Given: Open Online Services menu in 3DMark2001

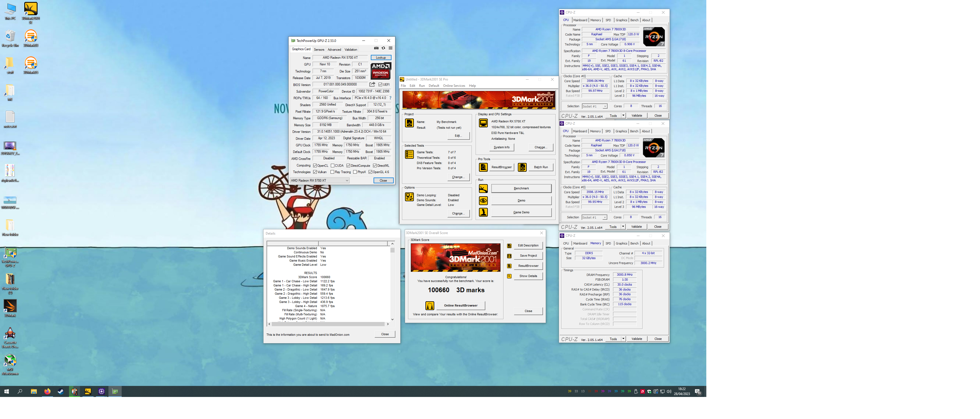Looking at the screenshot, I should tap(454, 86).
